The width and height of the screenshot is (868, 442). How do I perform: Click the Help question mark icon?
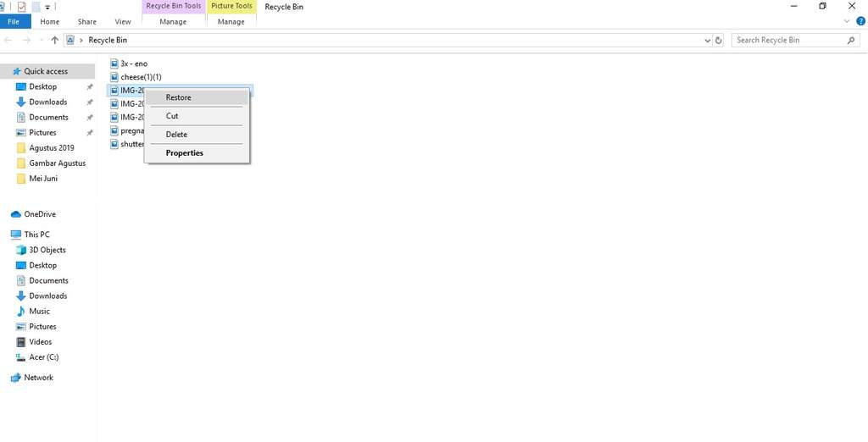(x=861, y=21)
